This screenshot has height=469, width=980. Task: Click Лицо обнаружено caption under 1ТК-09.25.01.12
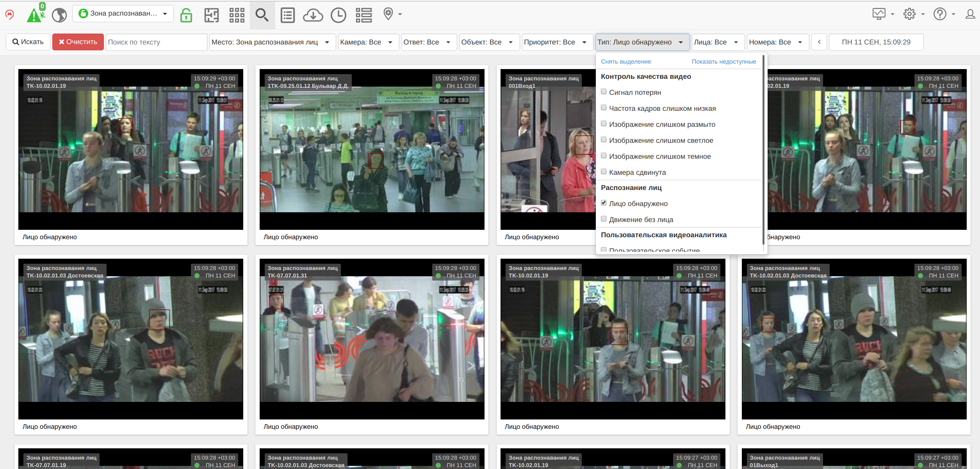(x=290, y=237)
